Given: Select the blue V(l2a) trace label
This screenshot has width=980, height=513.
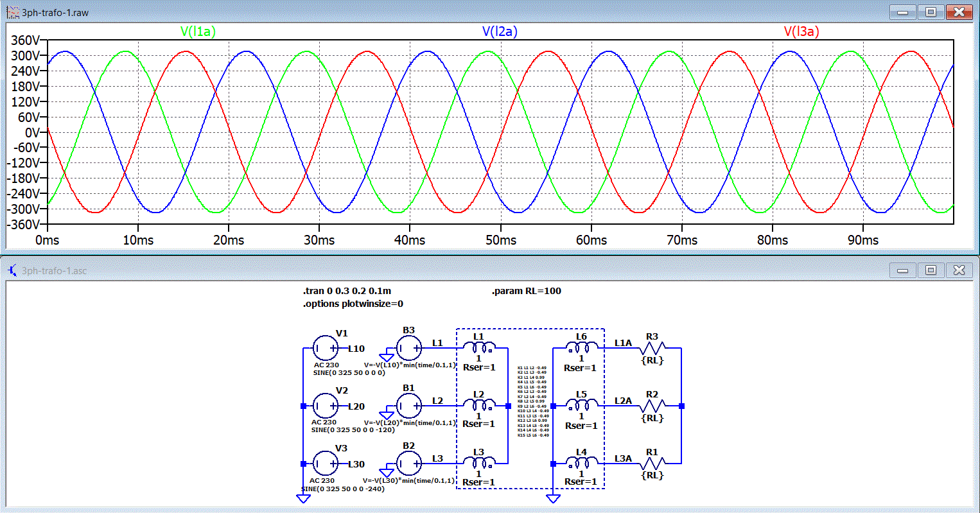Looking at the screenshot, I should click(x=500, y=31).
